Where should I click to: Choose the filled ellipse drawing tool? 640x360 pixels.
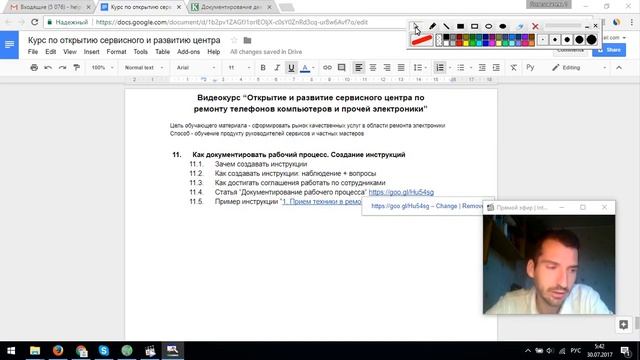tap(503, 26)
